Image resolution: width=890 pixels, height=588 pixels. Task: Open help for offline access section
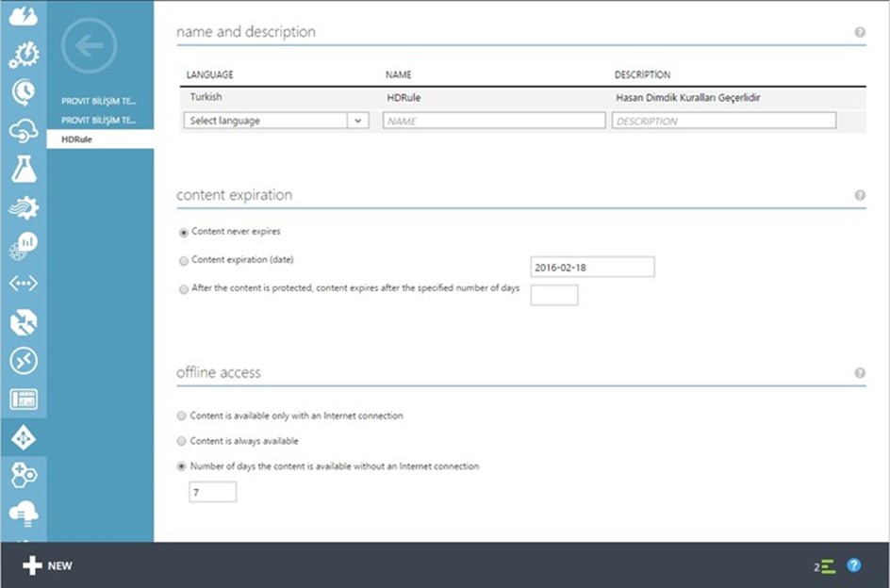[x=860, y=373]
